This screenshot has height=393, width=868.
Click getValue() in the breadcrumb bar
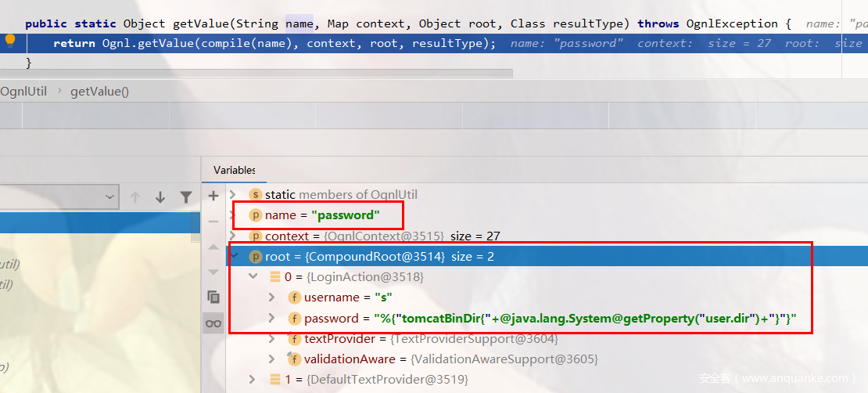[99, 92]
